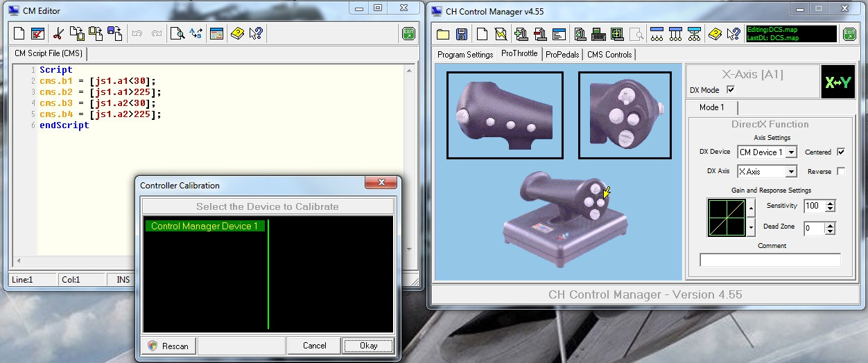Image resolution: width=868 pixels, height=363 pixels.
Task: Click the Rescan button
Action: point(170,346)
